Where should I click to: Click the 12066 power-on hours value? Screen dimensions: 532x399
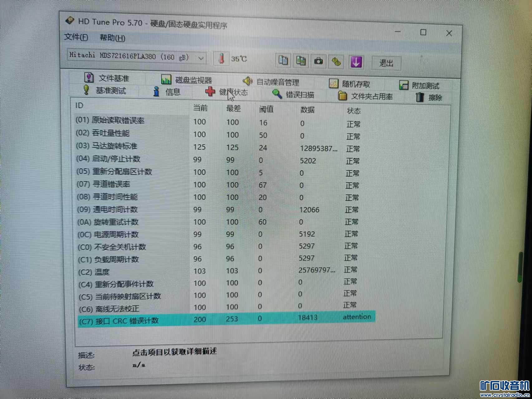tap(309, 210)
